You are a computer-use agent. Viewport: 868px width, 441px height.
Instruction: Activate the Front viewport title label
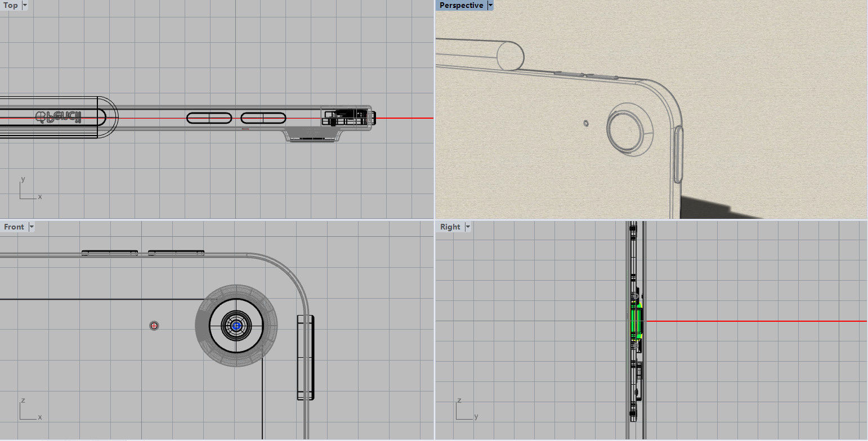(14, 227)
